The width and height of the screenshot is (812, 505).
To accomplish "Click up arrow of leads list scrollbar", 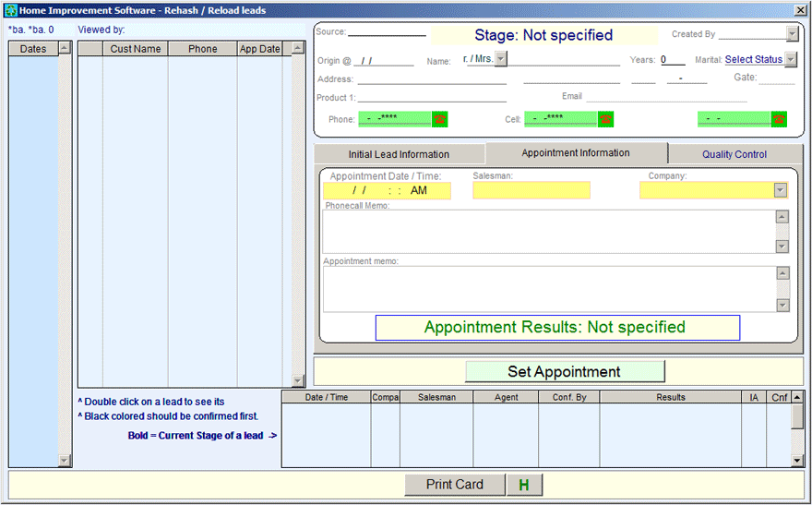I will pos(298,48).
